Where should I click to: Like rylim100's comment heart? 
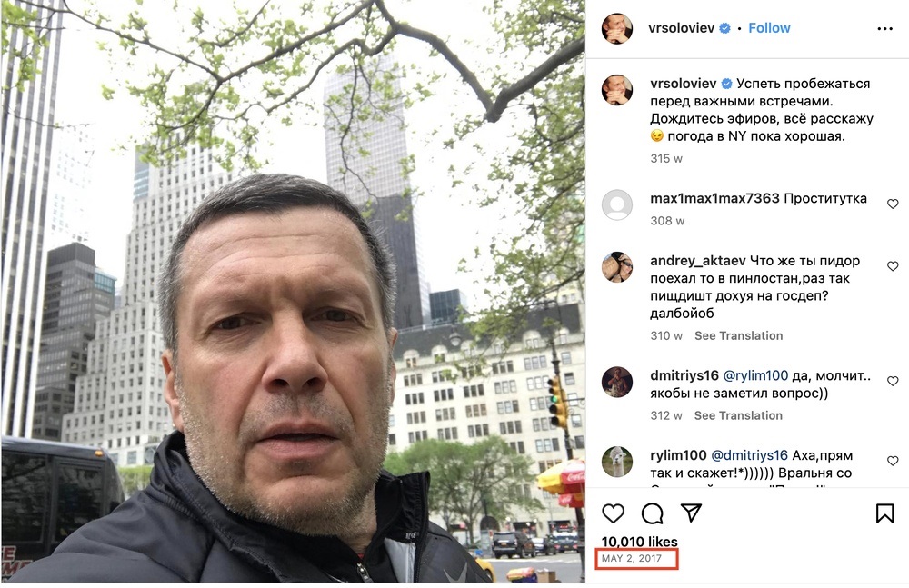click(893, 461)
